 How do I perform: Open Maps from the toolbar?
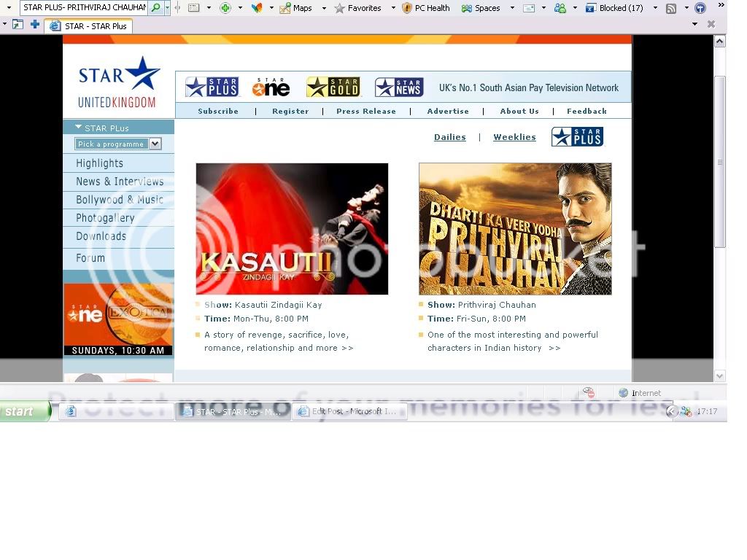coord(296,8)
